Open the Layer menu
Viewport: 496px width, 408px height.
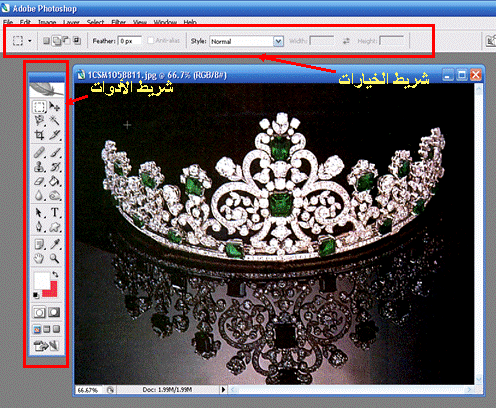[71, 22]
